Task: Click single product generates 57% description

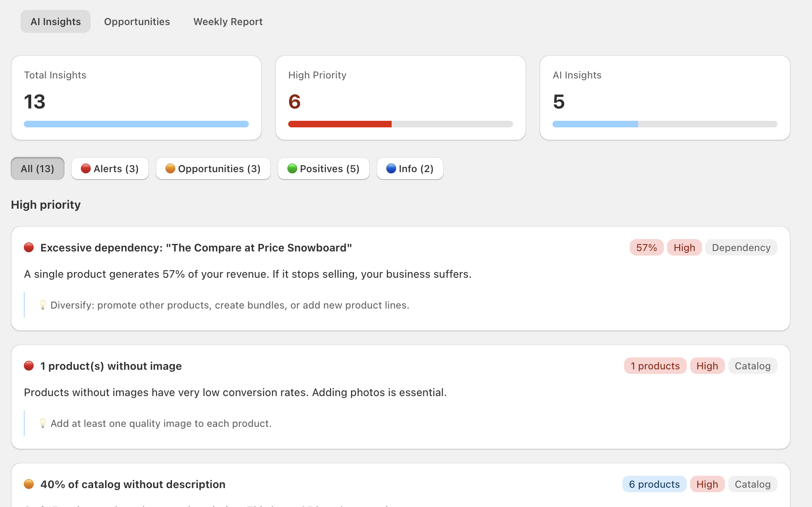Action: [x=248, y=274]
